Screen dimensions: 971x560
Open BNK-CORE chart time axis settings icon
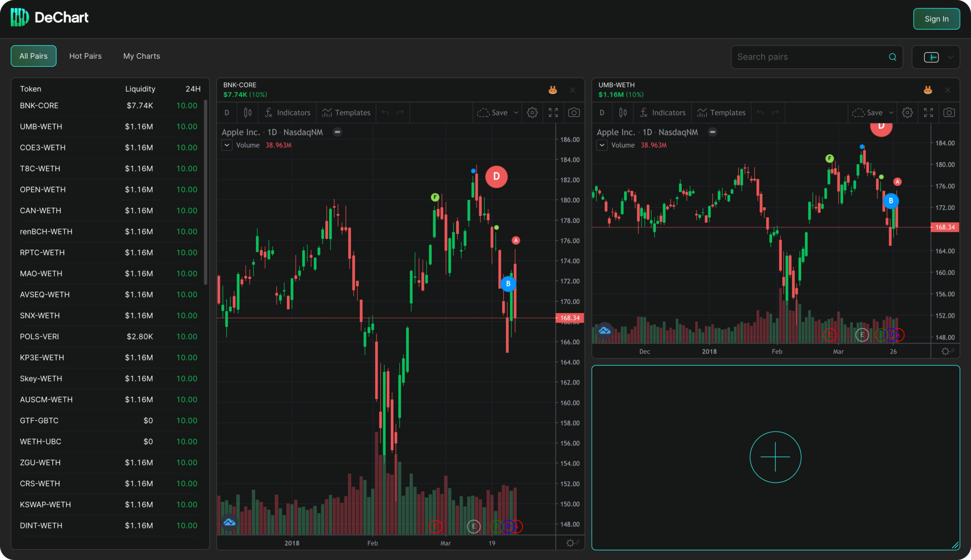(x=570, y=543)
